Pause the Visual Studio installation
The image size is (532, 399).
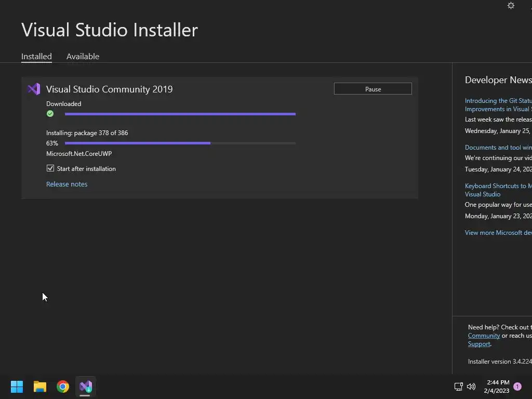[373, 89]
